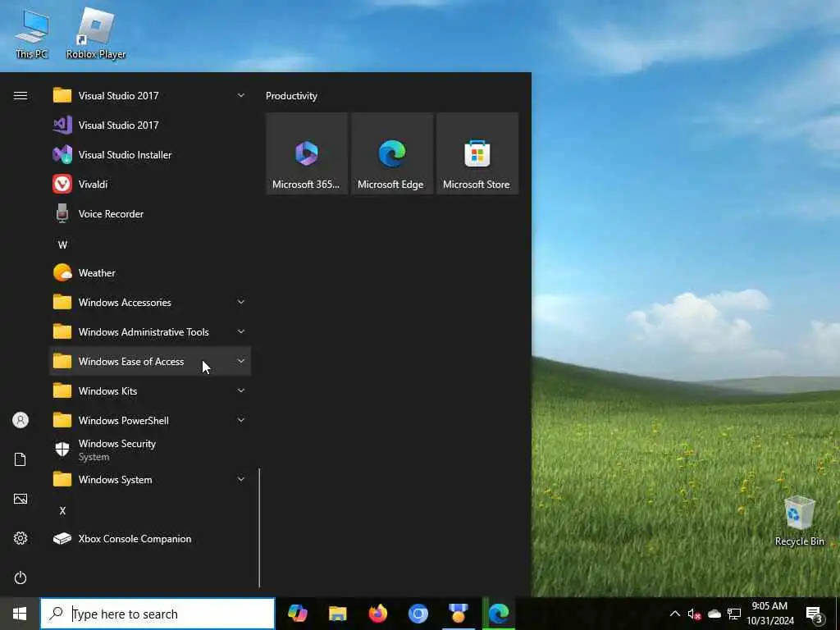Open Microsoft Store tile
This screenshot has height=630, width=840.
pos(477,153)
